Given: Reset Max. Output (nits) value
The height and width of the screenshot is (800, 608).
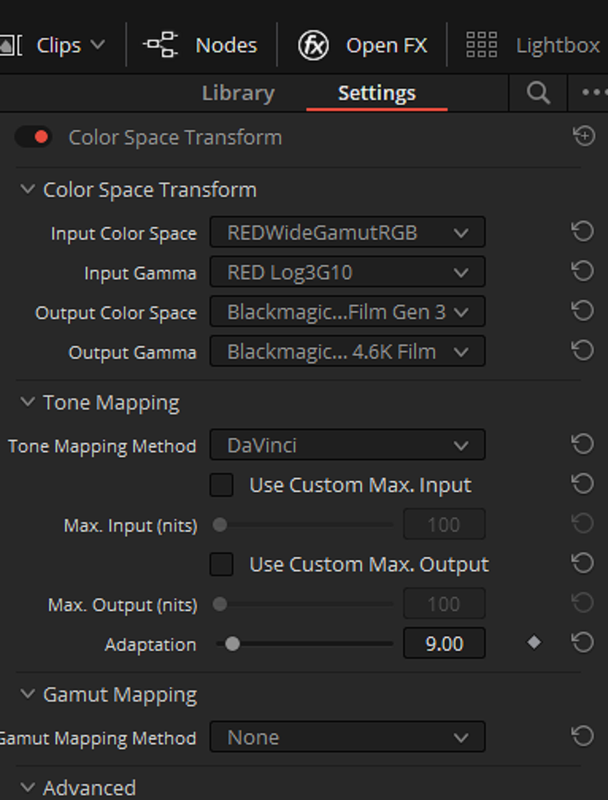Looking at the screenshot, I should 582,603.
